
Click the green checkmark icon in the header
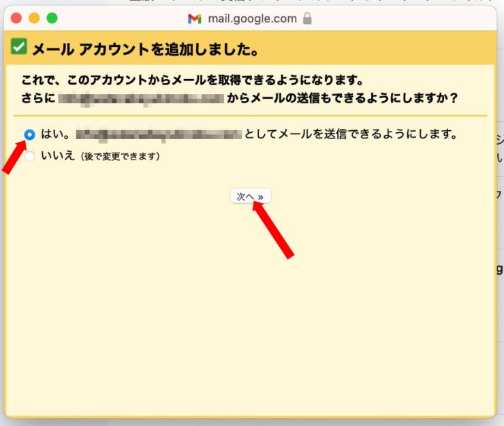[x=19, y=47]
